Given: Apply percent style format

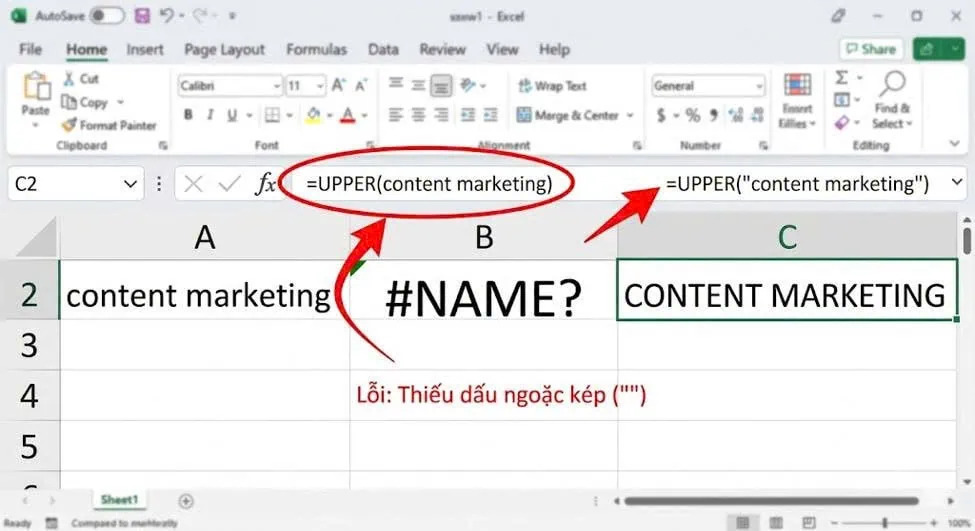Looking at the screenshot, I should point(693,115).
